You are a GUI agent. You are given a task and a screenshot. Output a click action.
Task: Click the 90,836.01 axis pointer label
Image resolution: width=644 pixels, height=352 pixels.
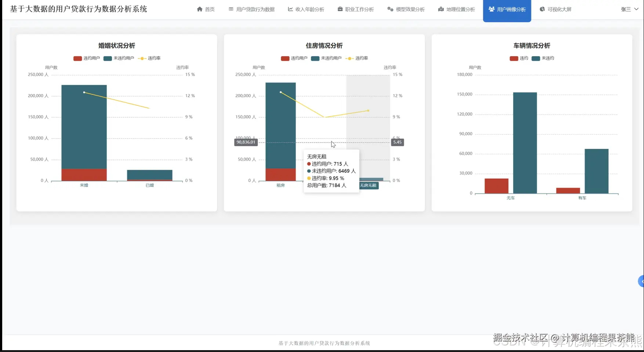click(246, 142)
